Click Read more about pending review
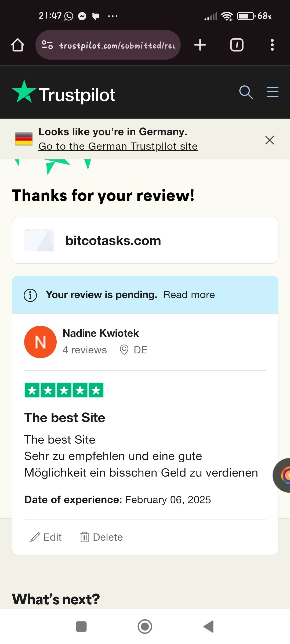290x644 pixels. [189, 295]
